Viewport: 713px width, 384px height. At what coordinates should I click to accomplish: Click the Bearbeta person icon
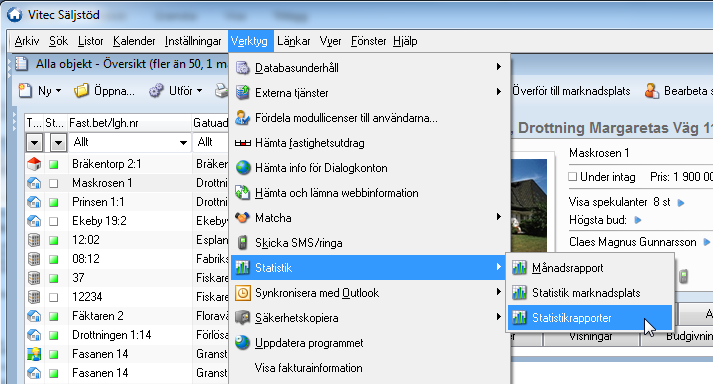click(652, 91)
